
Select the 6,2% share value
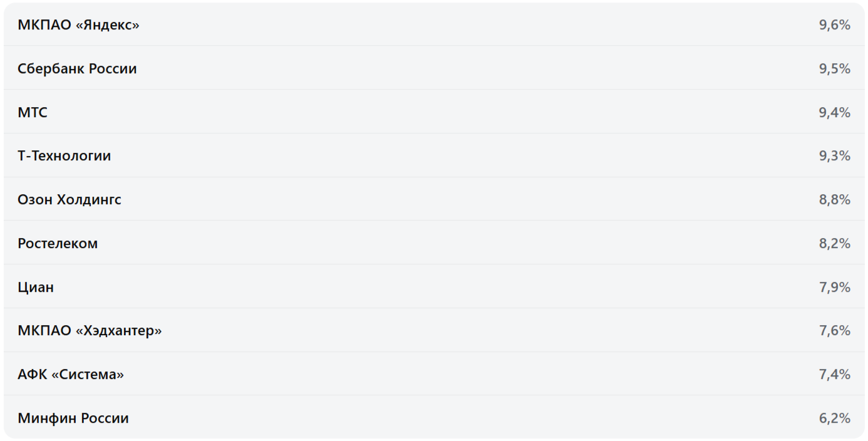click(x=834, y=418)
